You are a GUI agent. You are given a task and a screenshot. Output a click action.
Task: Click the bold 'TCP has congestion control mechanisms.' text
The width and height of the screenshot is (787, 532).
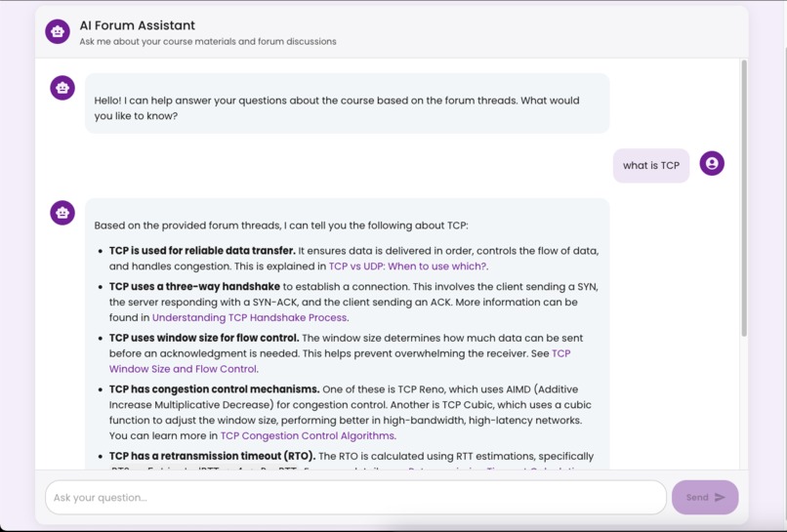click(214, 389)
